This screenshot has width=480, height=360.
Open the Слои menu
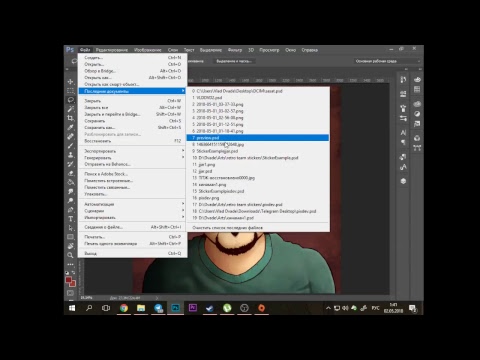[173, 50]
